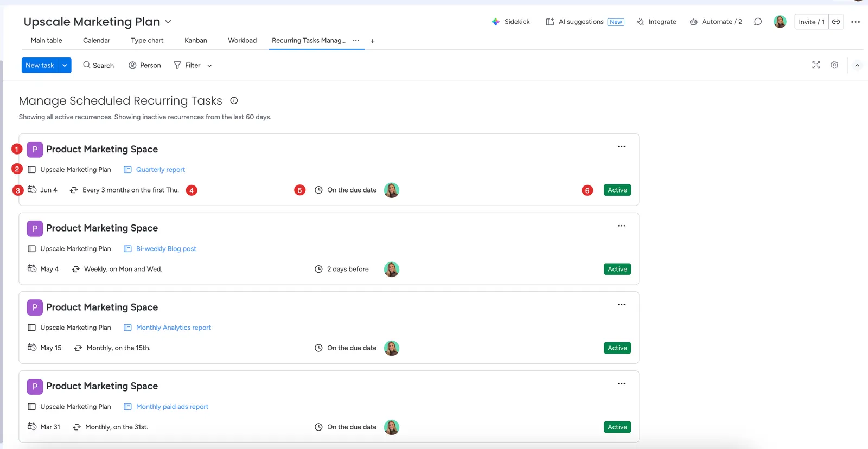The height and width of the screenshot is (449, 868).
Task: Open the Filter tool
Action: click(x=187, y=65)
